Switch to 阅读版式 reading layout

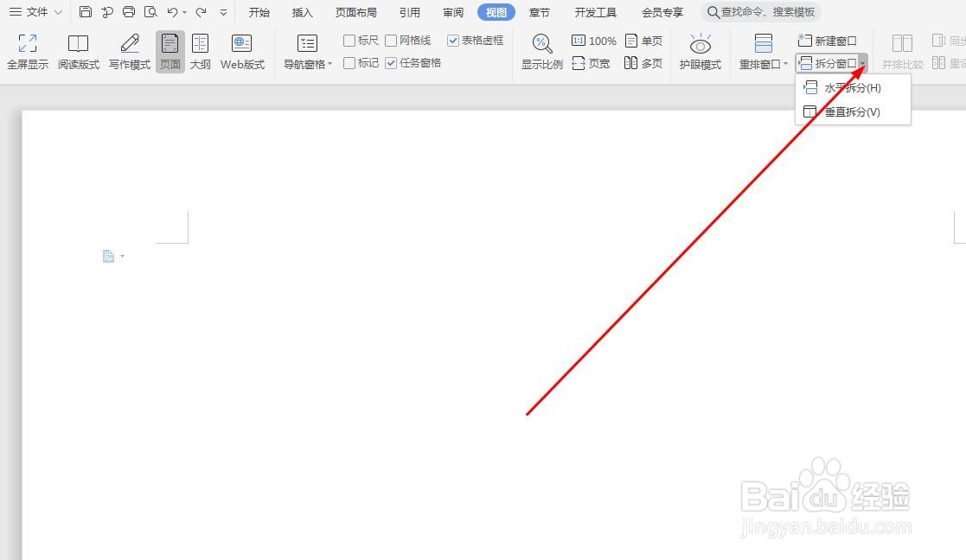pos(78,52)
